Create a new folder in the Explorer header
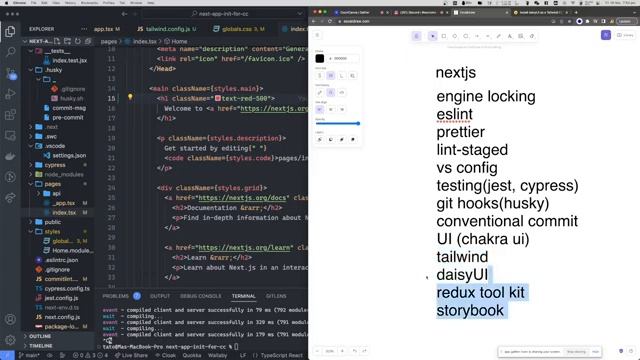 (67, 41)
